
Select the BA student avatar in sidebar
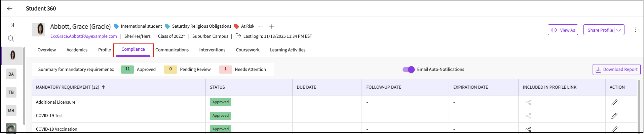11,74
